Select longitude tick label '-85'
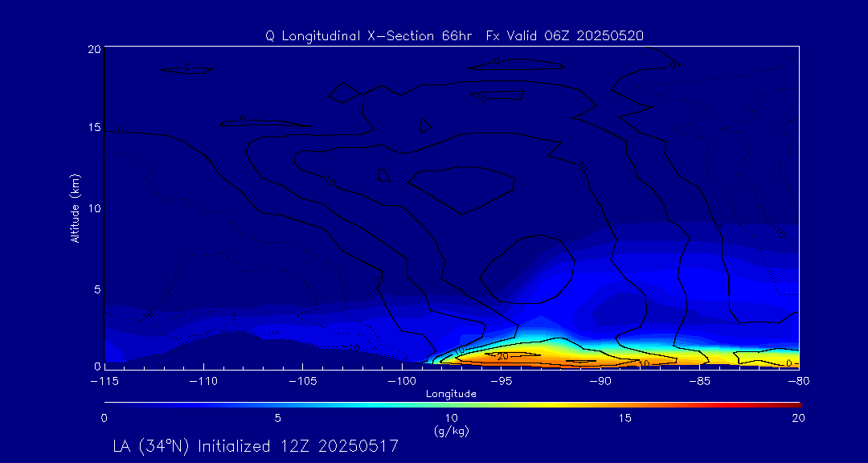The width and height of the screenshot is (868, 463). click(x=700, y=381)
